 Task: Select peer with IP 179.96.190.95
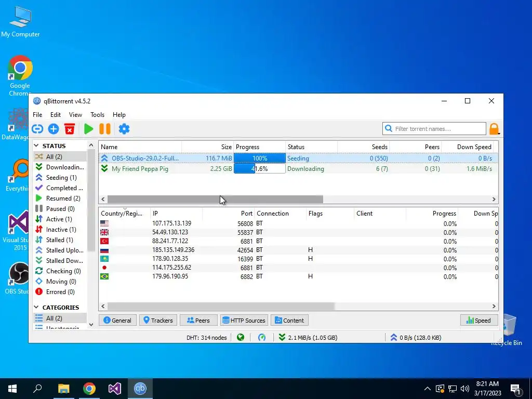click(298, 276)
